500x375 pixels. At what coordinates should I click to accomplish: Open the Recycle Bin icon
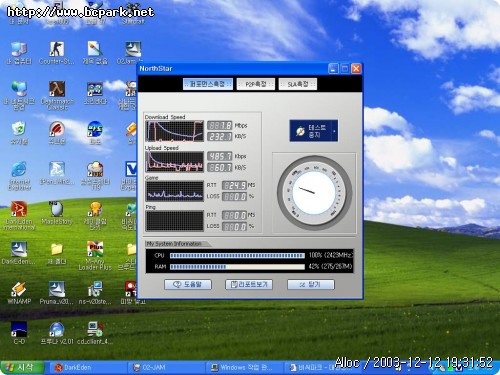click(x=19, y=133)
